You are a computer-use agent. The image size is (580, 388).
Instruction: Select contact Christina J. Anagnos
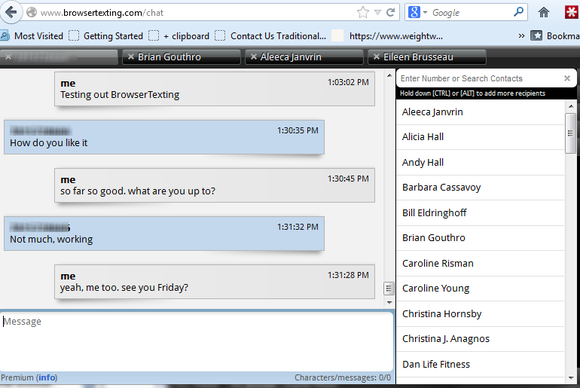pyautogui.click(x=480, y=339)
